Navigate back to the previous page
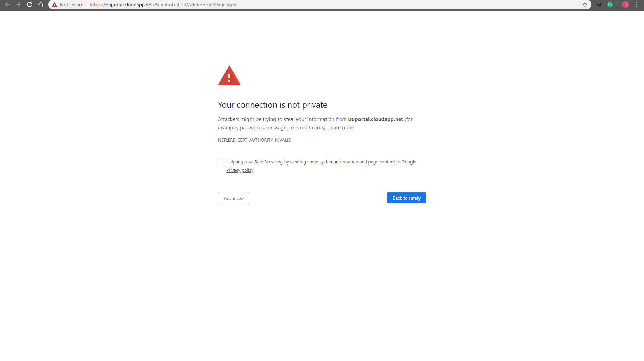 pyautogui.click(x=8, y=5)
